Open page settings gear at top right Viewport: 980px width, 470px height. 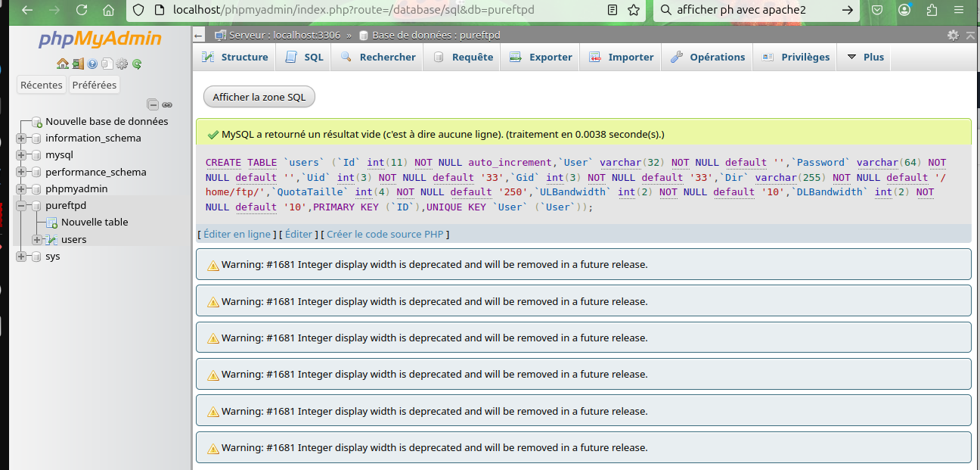click(x=953, y=35)
